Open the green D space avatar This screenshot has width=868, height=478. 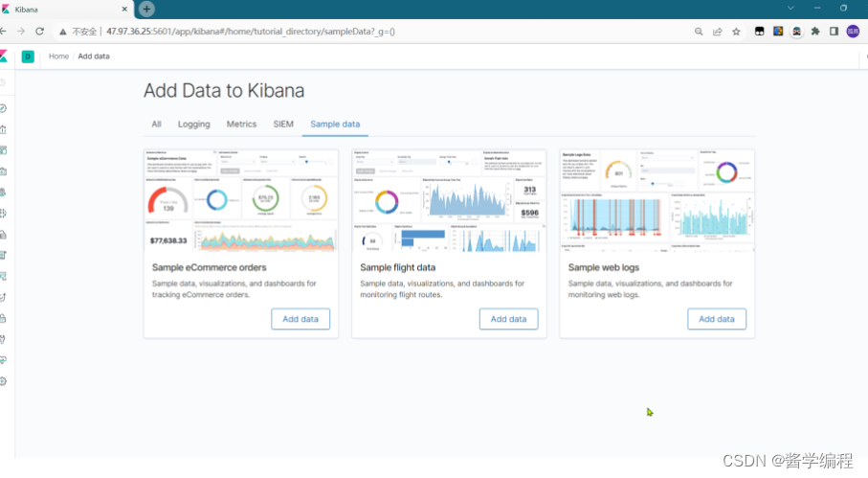point(28,57)
